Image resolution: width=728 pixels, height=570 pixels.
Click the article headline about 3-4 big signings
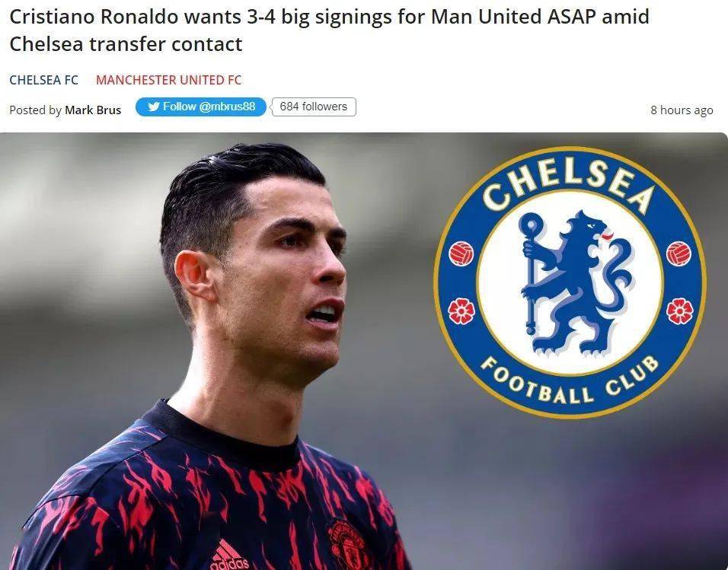click(329, 30)
